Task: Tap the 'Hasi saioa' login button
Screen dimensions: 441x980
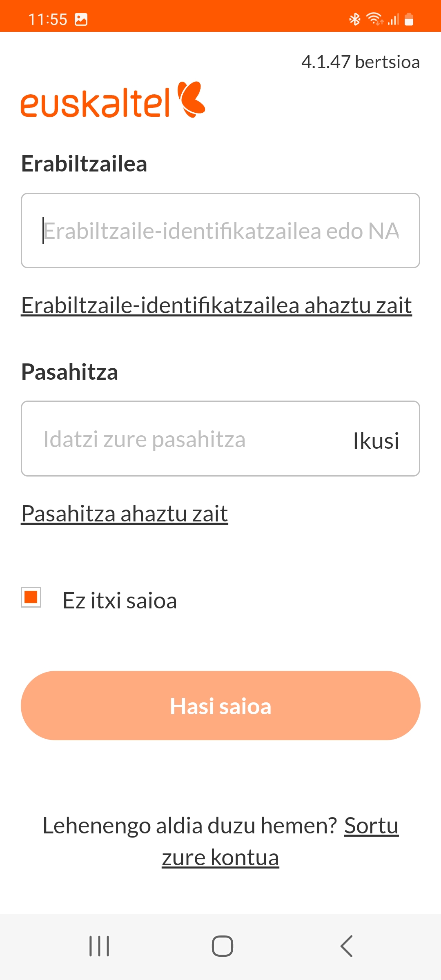Action: click(x=220, y=706)
